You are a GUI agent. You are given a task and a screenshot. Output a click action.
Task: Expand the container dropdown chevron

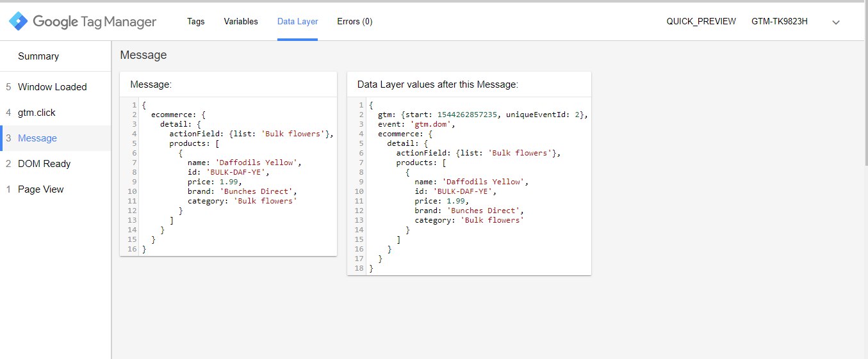835,22
